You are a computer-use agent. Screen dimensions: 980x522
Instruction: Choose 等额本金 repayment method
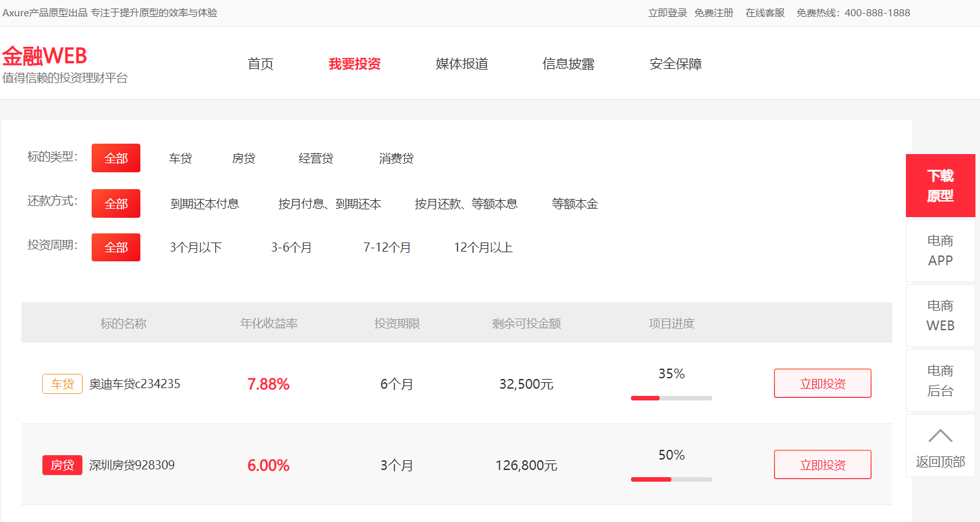tap(574, 204)
